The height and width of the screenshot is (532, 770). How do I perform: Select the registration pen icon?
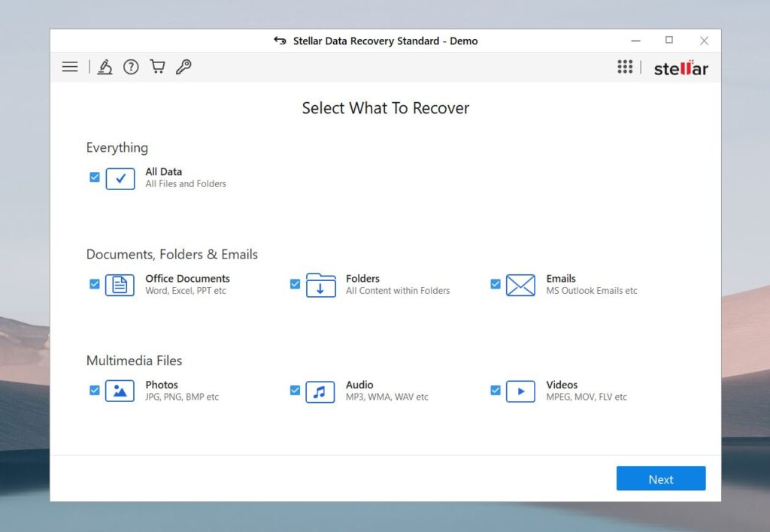[x=105, y=66]
